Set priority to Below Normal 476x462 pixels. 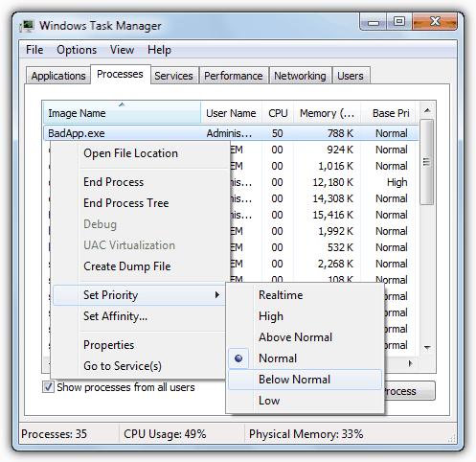[305, 380]
